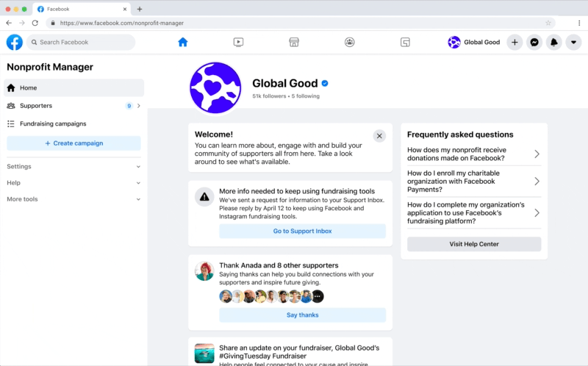Screen dimensions: 588x366
Task: Open FAQ about completing fundraising platform application
Action: click(474, 212)
